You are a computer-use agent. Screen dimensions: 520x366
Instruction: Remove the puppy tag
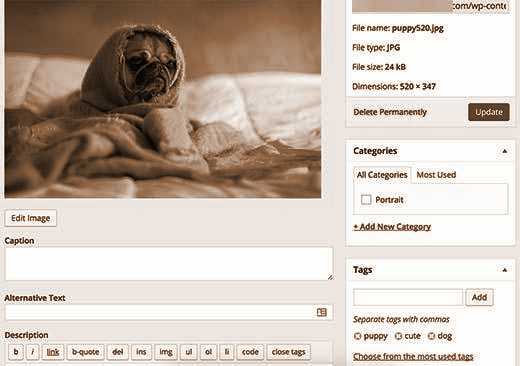point(357,336)
